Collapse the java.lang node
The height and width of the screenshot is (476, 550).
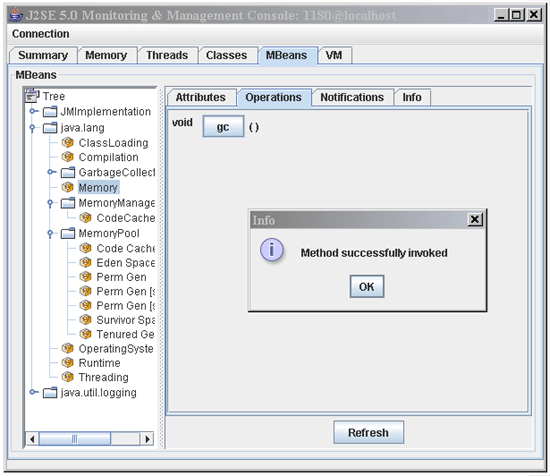click(32, 128)
